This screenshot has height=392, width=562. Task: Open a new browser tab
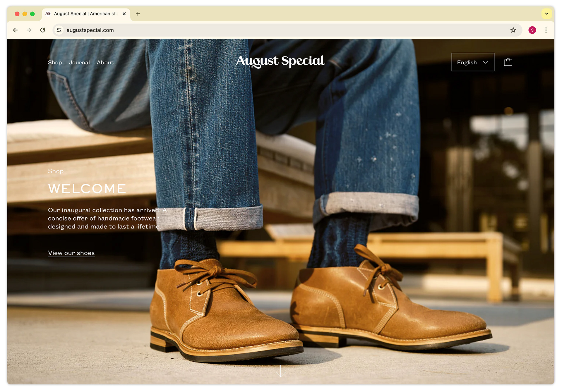138,14
